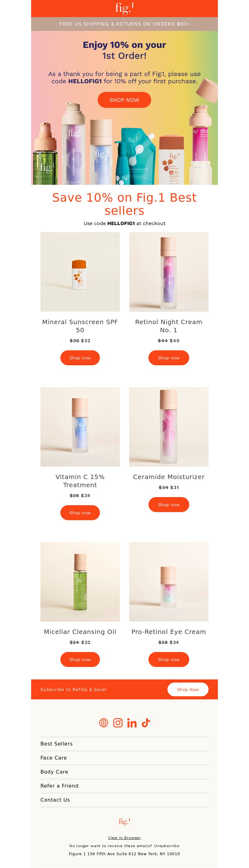Shop now for Retinol Night Cream
The width and height of the screenshot is (249, 868).
pos(169,358)
